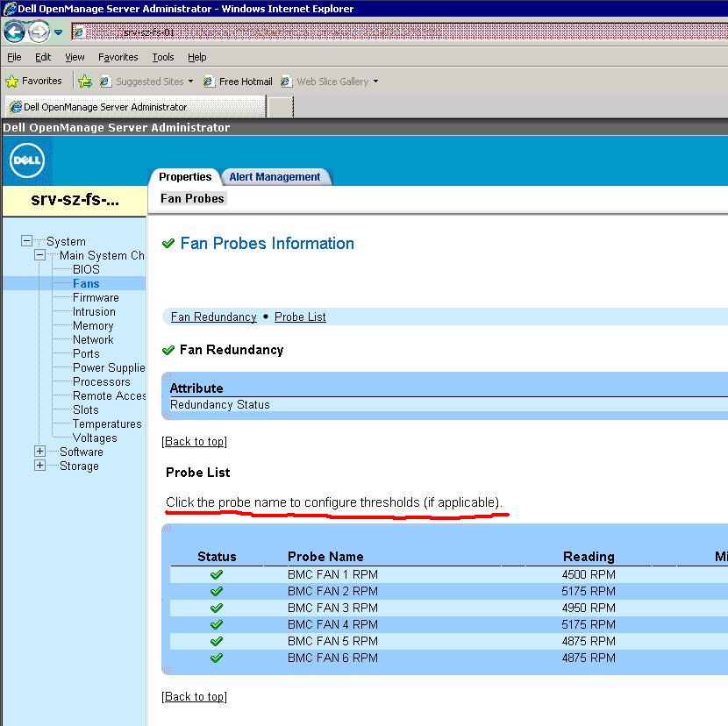This screenshot has width=728, height=726.
Task: Open BMC FAN 3 RPM probe
Action: coord(332,608)
